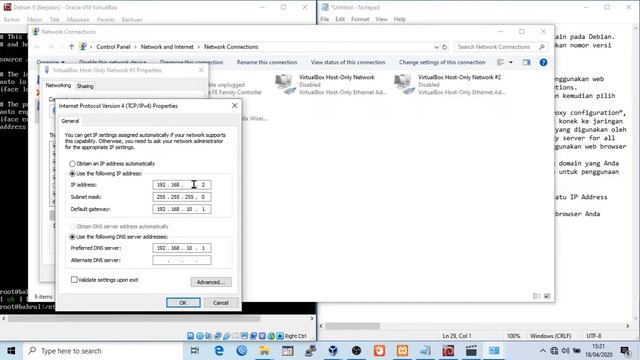
Task: Switch to the Sharing tab
Action: 85,86
